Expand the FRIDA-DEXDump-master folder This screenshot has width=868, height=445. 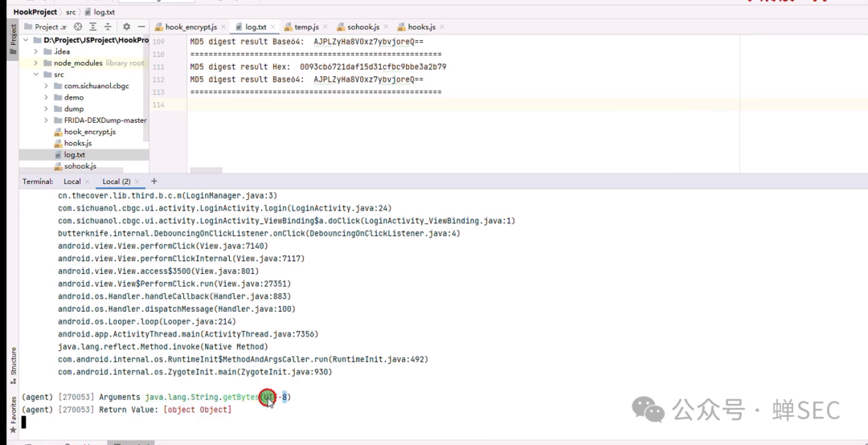(x=46, y=120)
